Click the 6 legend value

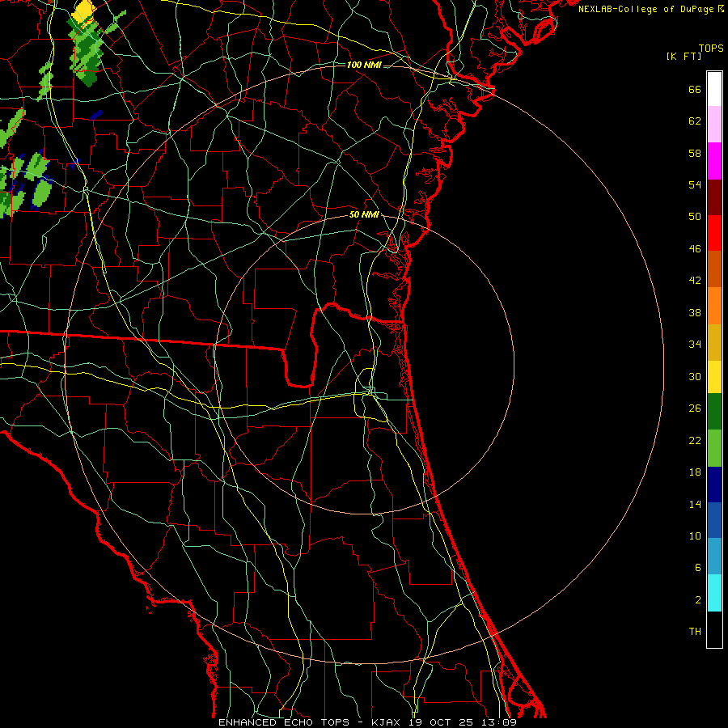tap(697, 568)
